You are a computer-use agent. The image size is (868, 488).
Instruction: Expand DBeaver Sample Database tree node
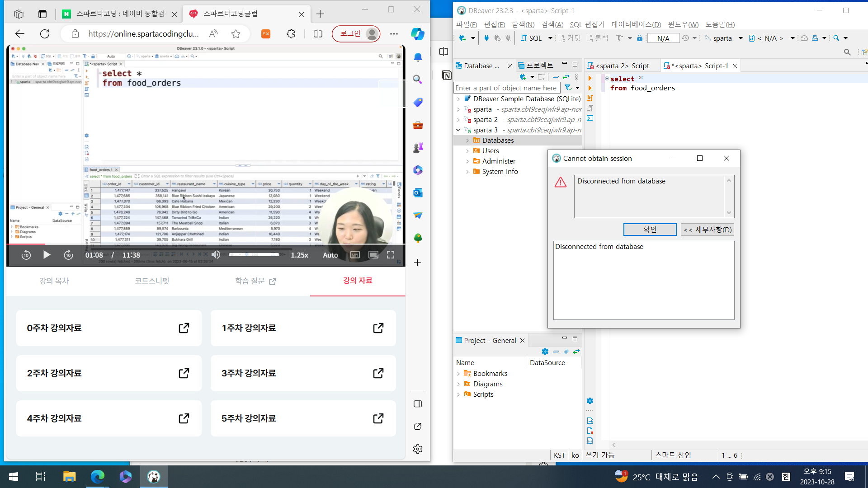click(x=458, y=99)
